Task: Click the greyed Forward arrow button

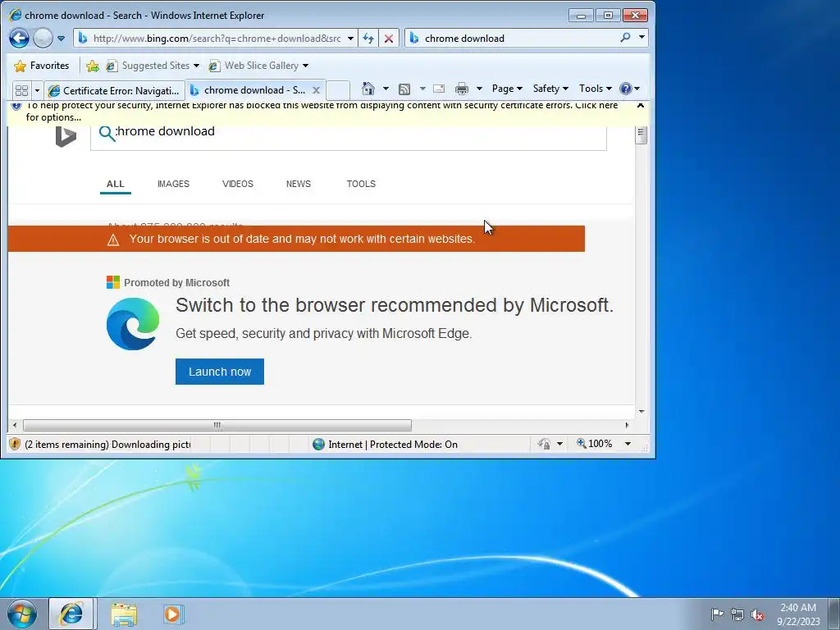Action: click(43, 38)
